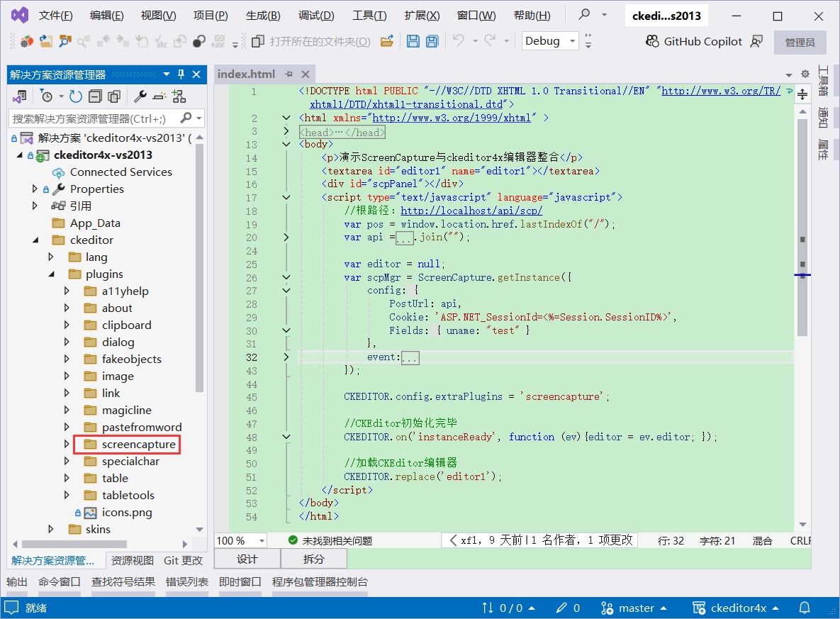Click the editor settings gear icon
The image size is (840, 619).
(805, 74)
